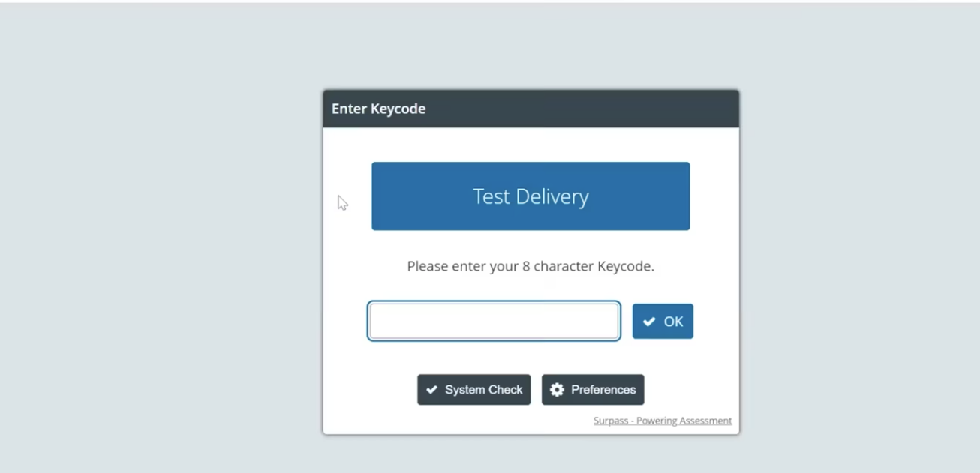Click the 'OK' text label

pyautogui.click(x=673, y=322)
